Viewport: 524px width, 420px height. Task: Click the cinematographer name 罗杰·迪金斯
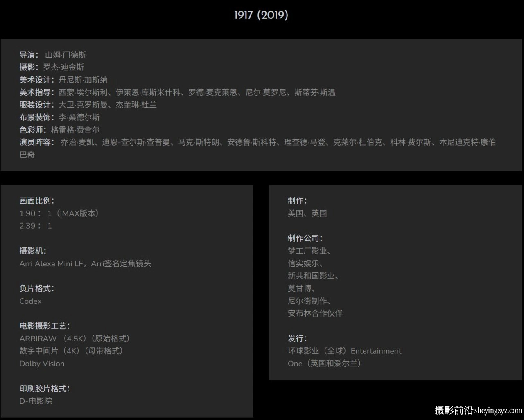point(63,67)
